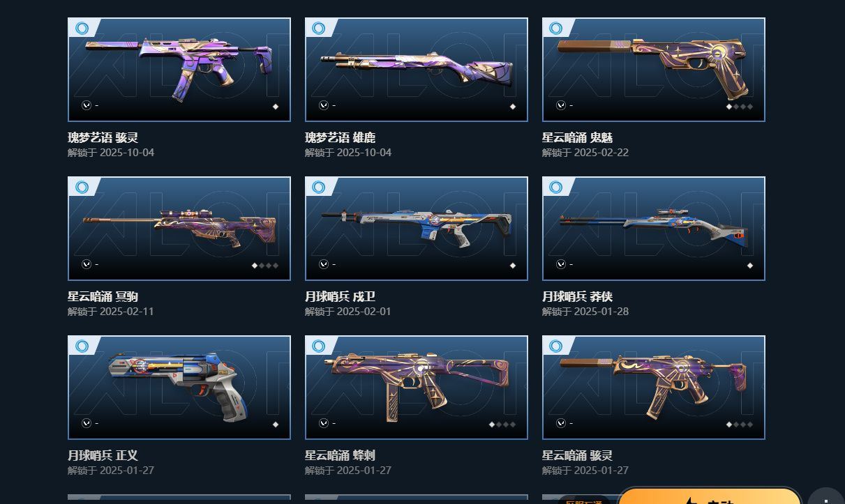This screenshot has height=504, width=845.
Task: Click the Valorant points icon on 星云暗涌 蜂刺
Action: 324,423
